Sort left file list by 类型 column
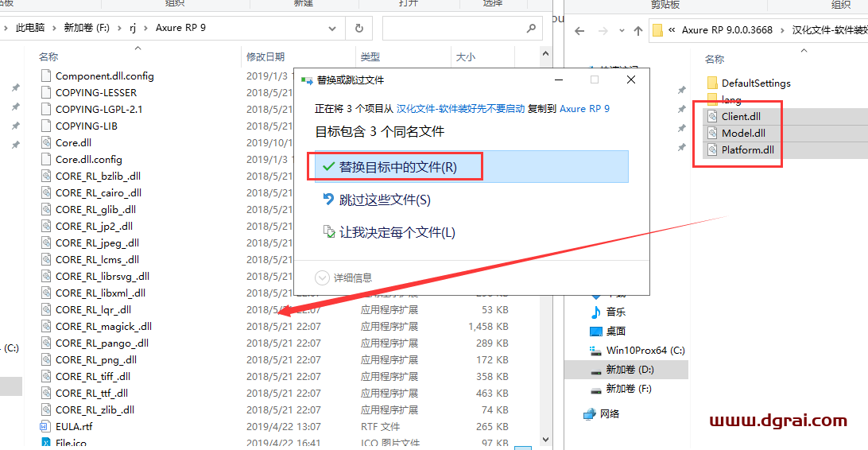Screen dimensions: 868x450 click(x=370, y=56)
